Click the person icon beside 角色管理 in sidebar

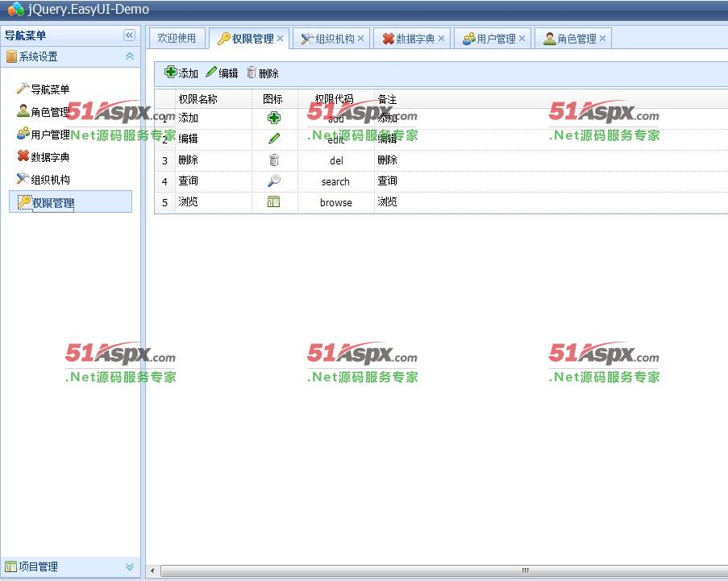[x=23, y=110]
